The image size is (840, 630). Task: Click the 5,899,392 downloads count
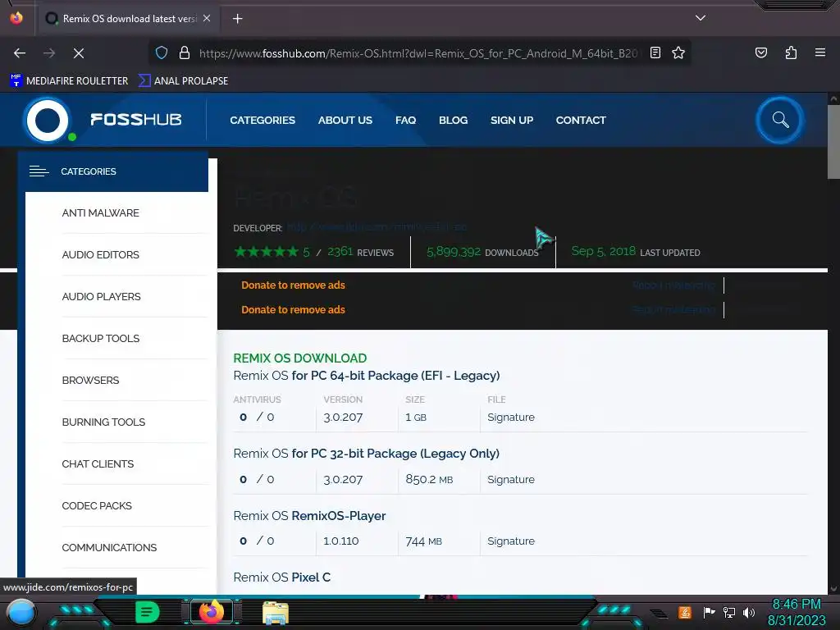[x=454, y=251]
